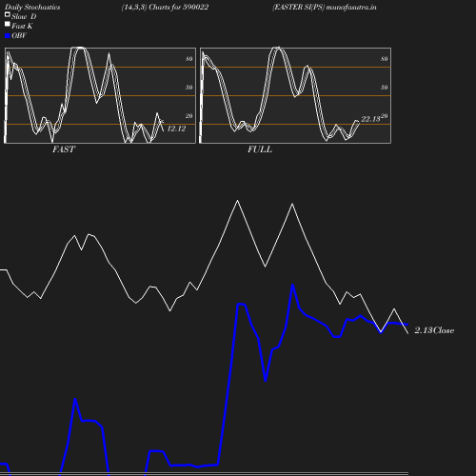Click the 'Fast K' legend text
The image size is (476, 476).
click(22, 26)
